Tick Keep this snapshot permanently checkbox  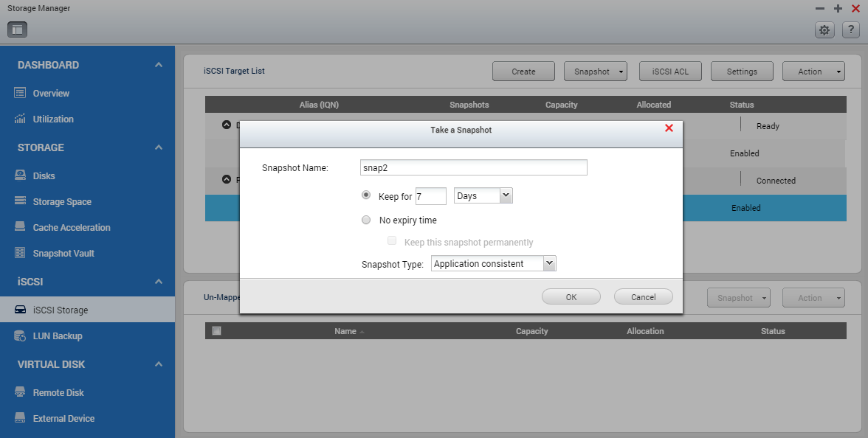[x=392, y=240]
